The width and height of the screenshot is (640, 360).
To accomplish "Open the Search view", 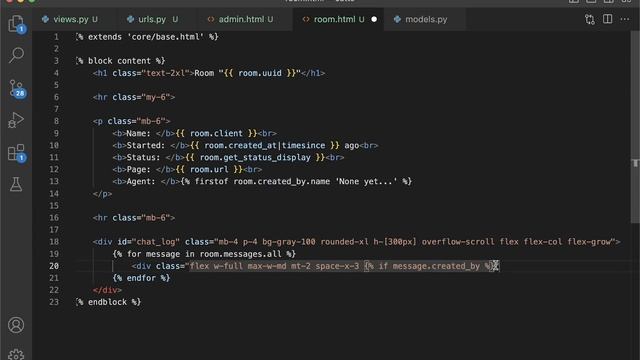I will pos(16,55).
